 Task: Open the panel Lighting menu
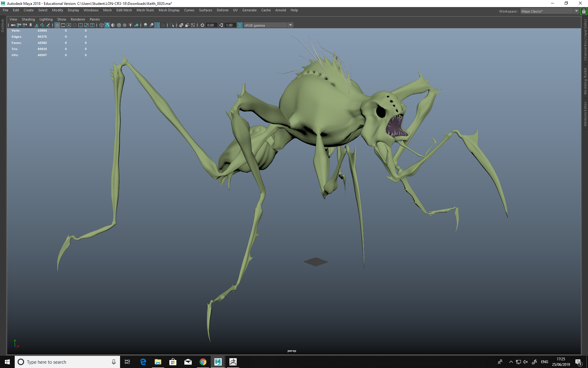[46, 19]
